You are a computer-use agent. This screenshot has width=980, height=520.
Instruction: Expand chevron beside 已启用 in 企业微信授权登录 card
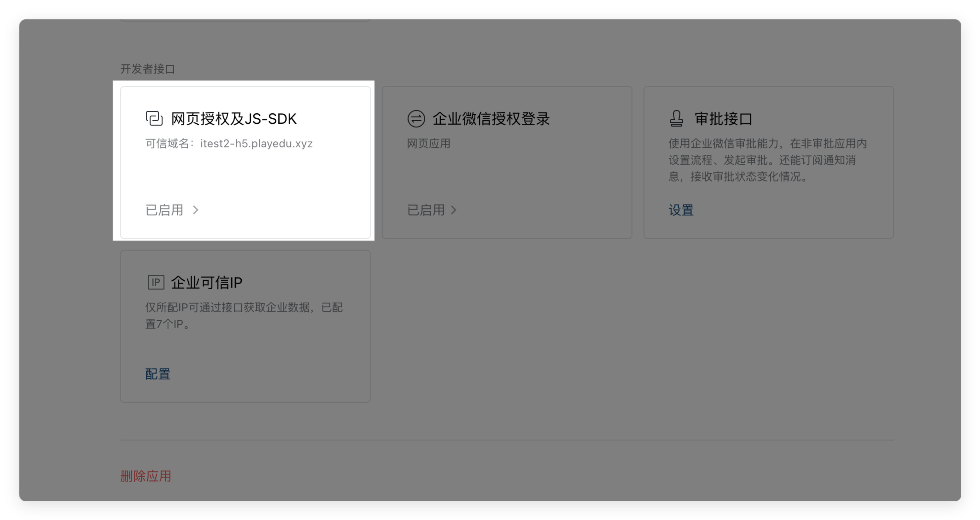(x=453, y=210)
